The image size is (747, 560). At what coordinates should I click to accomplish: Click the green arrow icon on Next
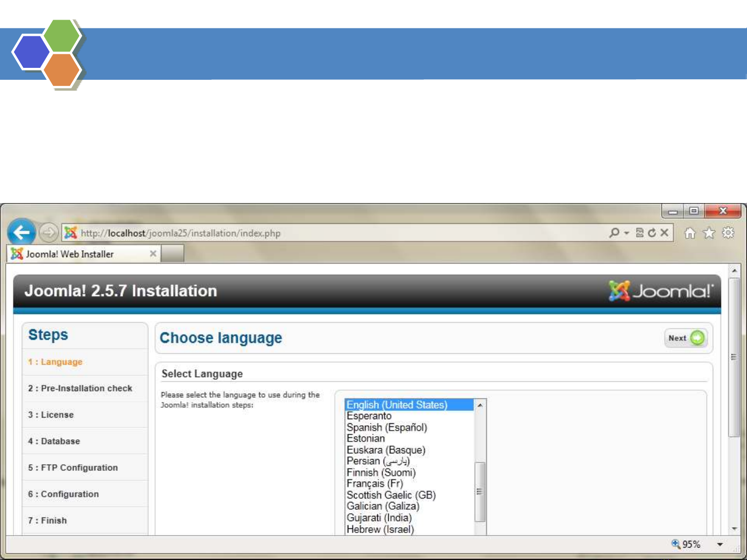pyautogui.click(x=698, y=338)
